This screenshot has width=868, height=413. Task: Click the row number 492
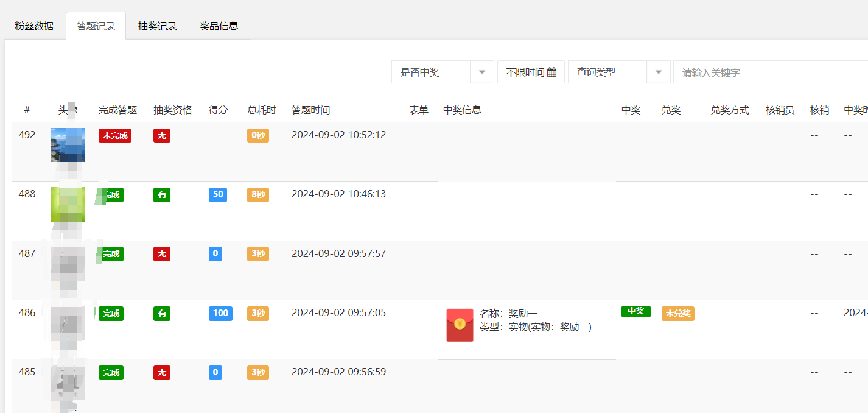coord(27,135)
